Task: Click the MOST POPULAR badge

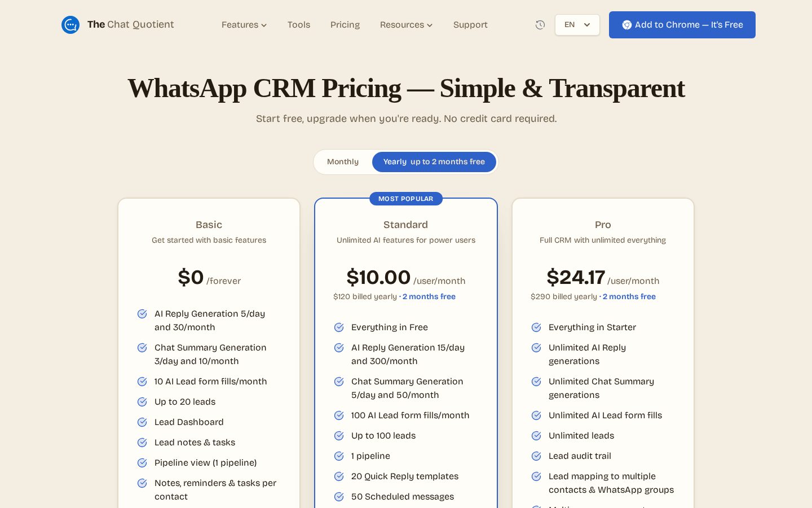Action: pos(406,199)
